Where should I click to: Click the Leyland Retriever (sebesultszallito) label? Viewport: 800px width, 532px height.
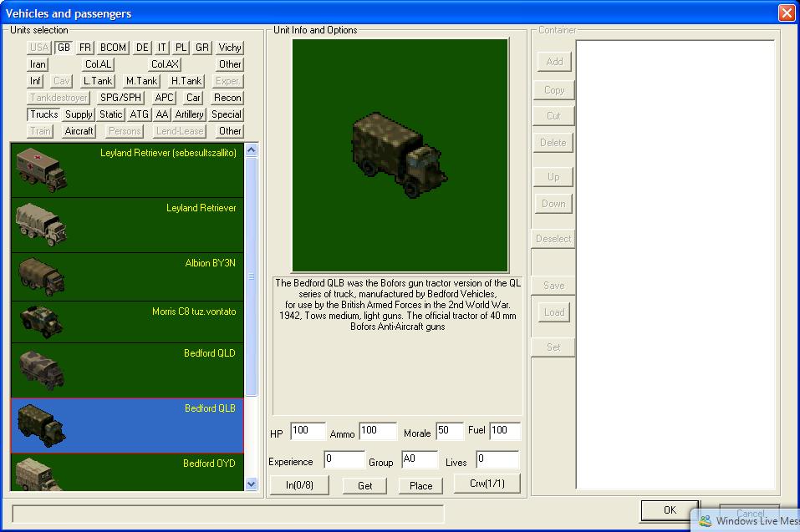(x=168, y=153)
